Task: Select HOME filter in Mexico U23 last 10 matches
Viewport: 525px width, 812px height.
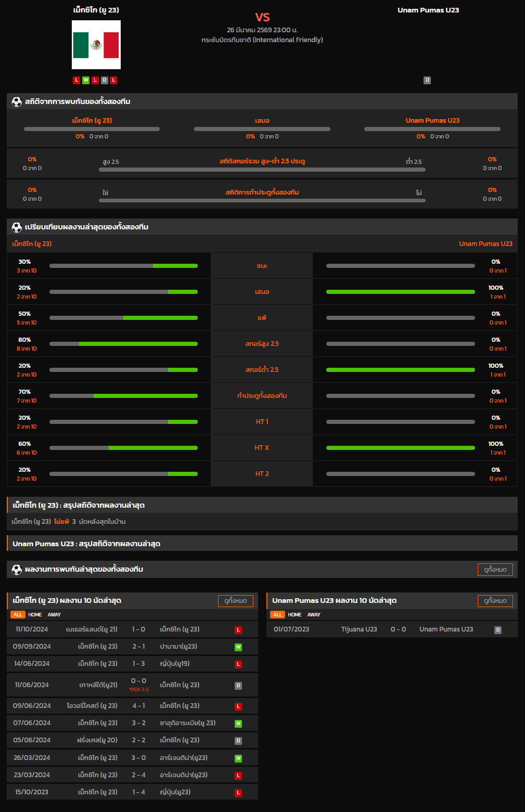Action: pos(35,615)
